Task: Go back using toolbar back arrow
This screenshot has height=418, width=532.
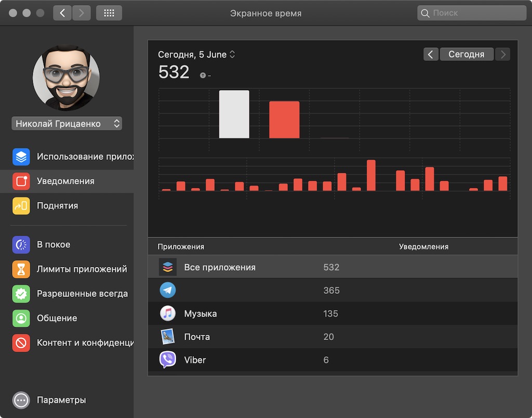Action: (62, 13)
